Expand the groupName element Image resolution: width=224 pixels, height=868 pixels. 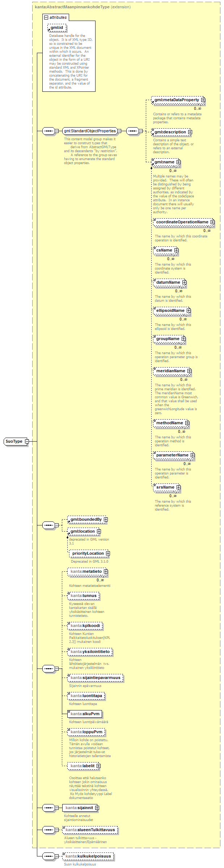(183, 339)
